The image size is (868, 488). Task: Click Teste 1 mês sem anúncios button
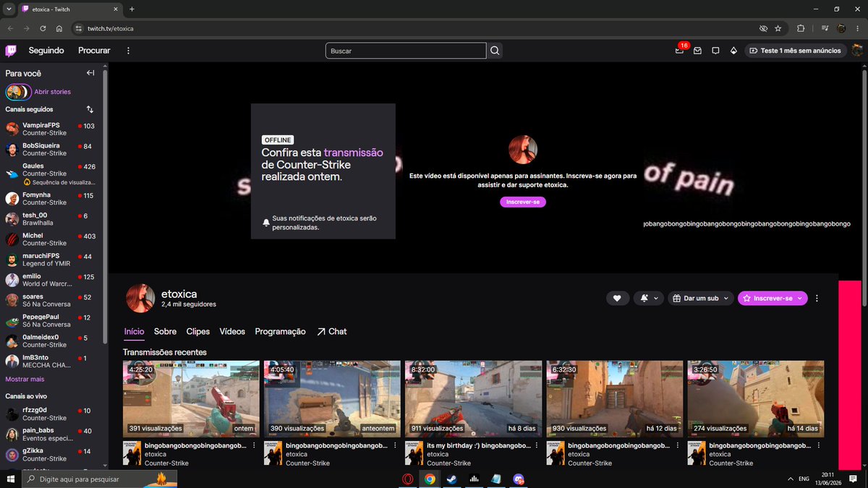point(795,51)
